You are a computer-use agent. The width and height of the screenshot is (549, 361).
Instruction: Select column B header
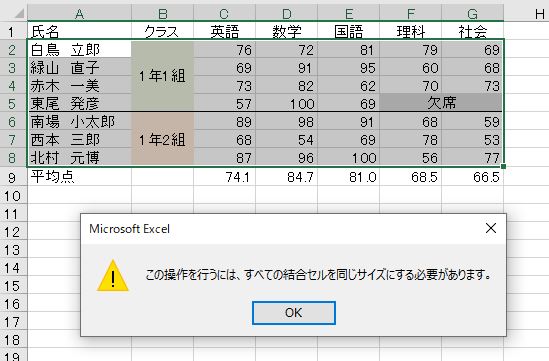click(162, 14)
